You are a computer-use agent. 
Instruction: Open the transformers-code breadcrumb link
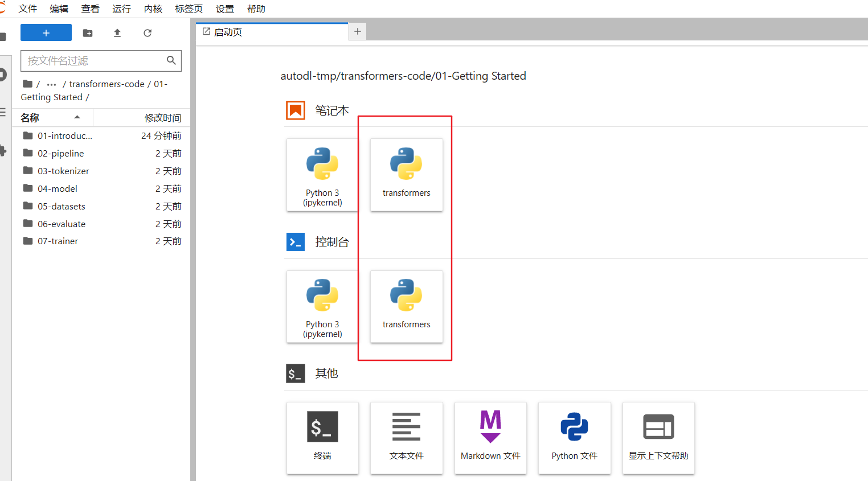point(107,84)
